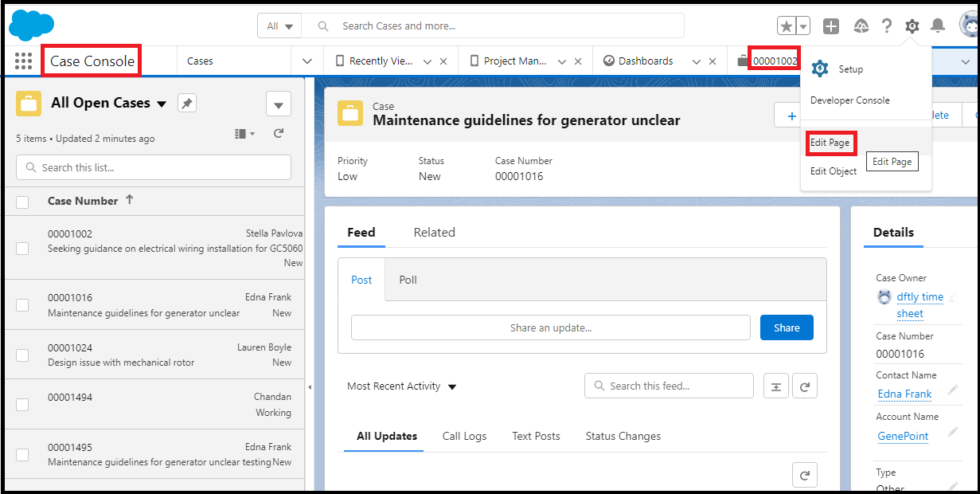Expand the Cases navigation dropdown chevron
The width and height of the screenshot is (980, 494).
click(308, 61)
